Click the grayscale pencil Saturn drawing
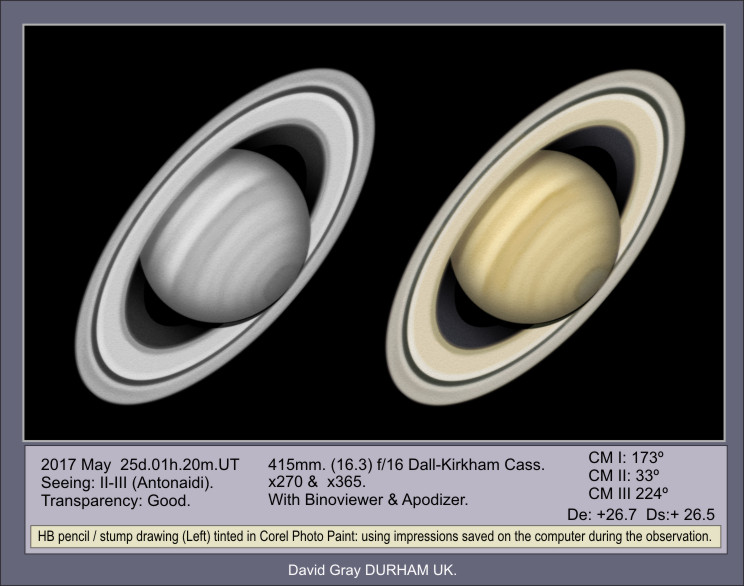Screen dimensions: 744x586 (x=225, y=236)
